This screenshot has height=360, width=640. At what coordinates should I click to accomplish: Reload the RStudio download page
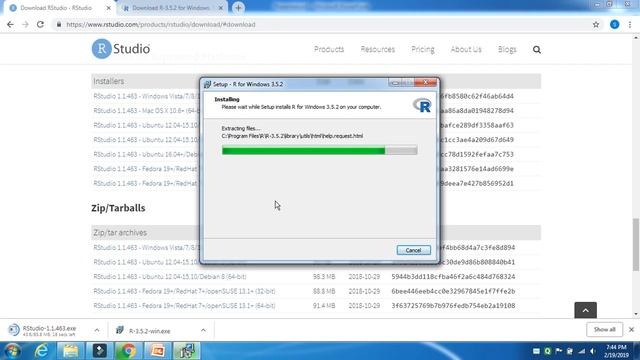click(40, 24)
